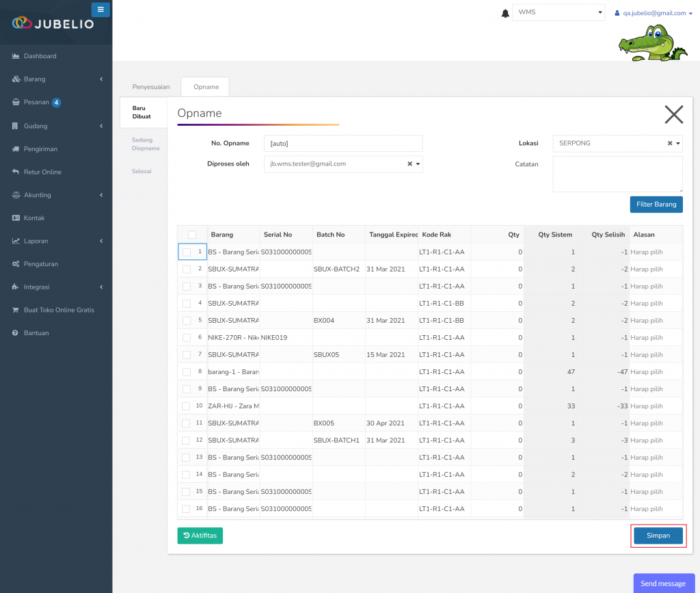Image resolution: width=700 pixels, height=593 pixels.
Task: Click the Qty cell in row 2
Action: tap(497, 269)
